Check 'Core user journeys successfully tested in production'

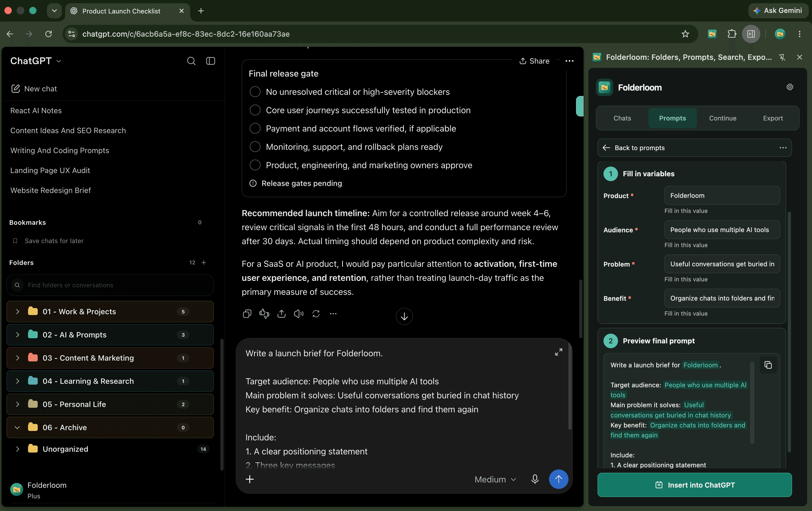[255, 110]
